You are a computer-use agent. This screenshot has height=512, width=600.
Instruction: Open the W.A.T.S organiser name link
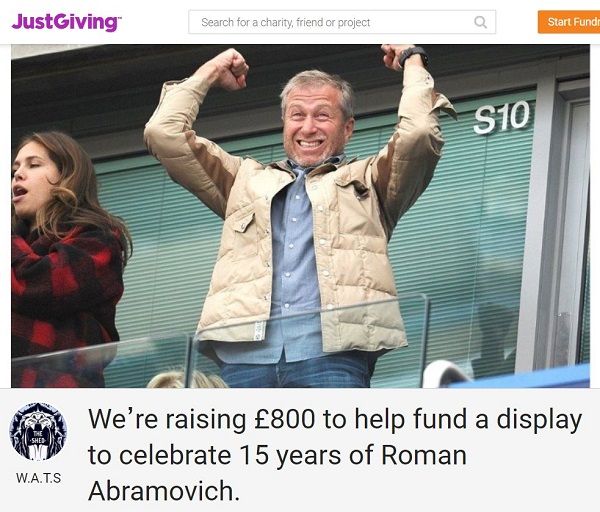point(38,478)
